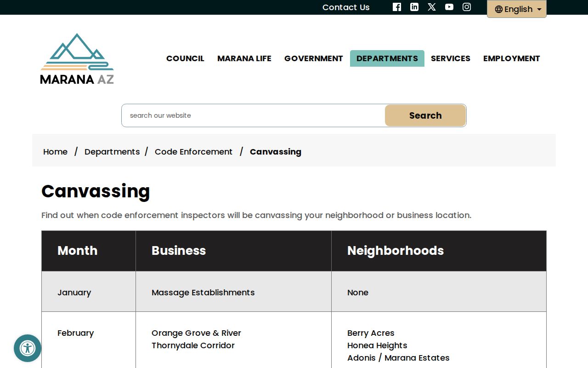Open the Facebook page icon
This screenshot has height=368, width=588.
397,7
